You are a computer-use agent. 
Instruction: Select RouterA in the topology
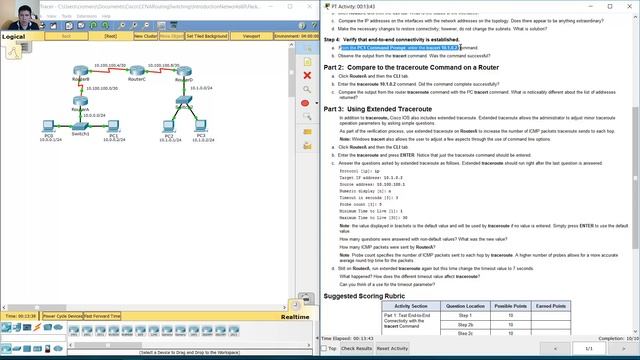80,101
